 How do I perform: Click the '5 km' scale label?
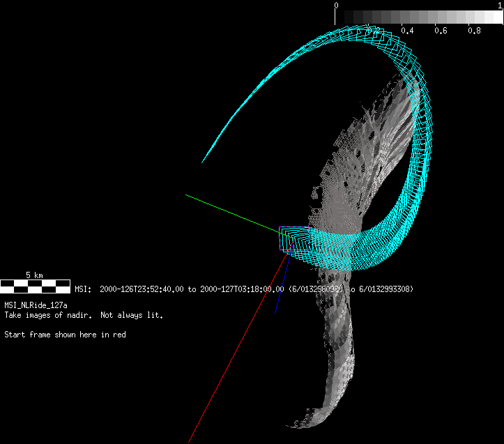tap(34, 275)
